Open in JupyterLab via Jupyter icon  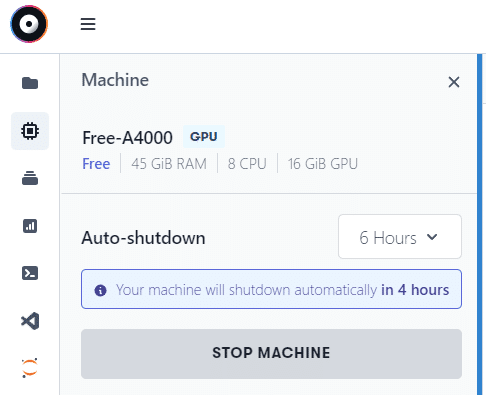(x=30, y=368)
